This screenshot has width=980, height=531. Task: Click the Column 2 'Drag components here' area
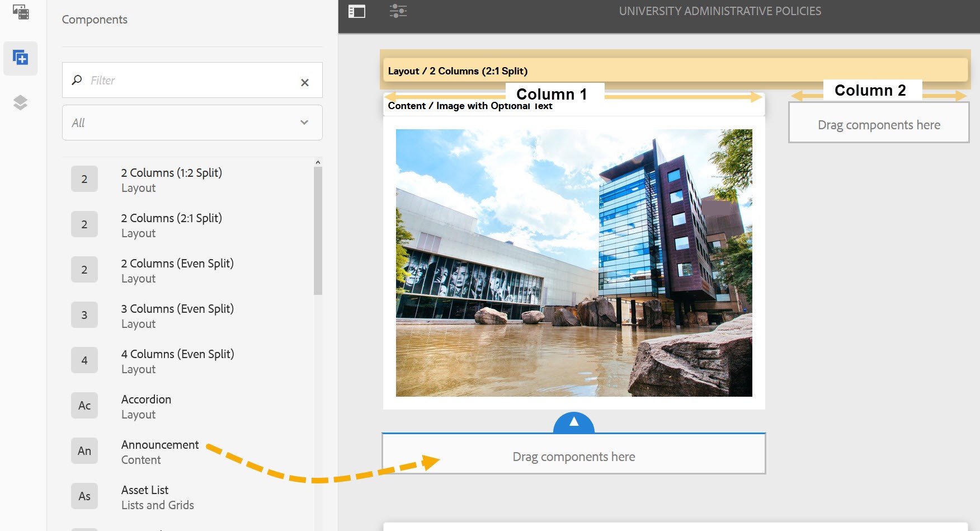coord(879,124)
